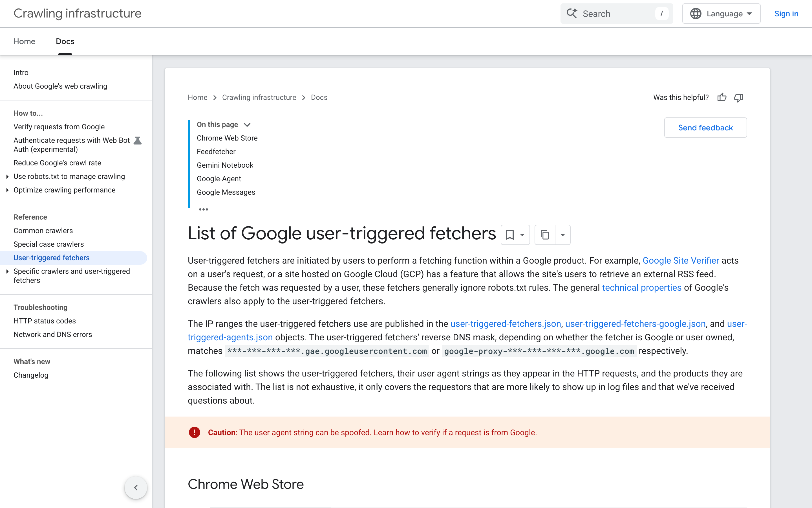Jump to Gemini Notebook section

tap(225, 165)
